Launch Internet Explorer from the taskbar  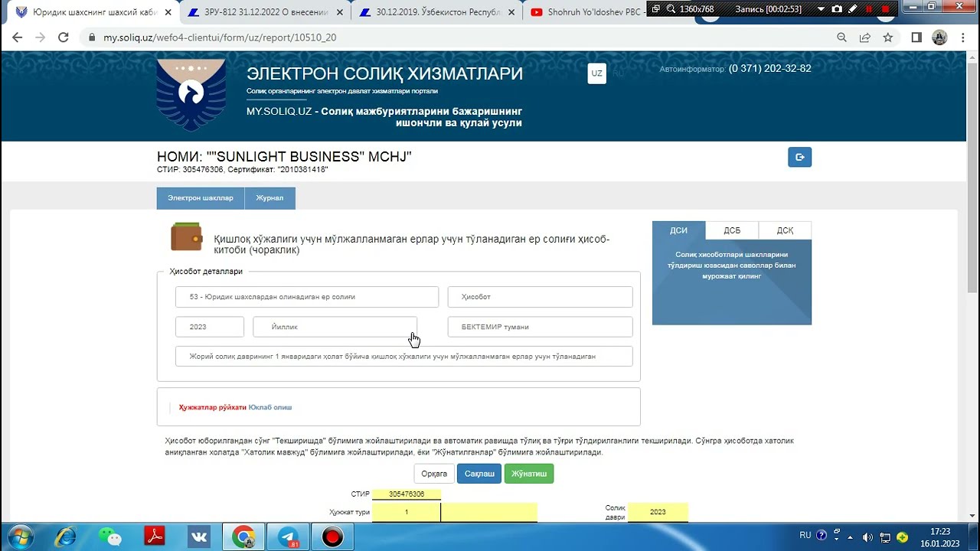[x=65, y=536]
